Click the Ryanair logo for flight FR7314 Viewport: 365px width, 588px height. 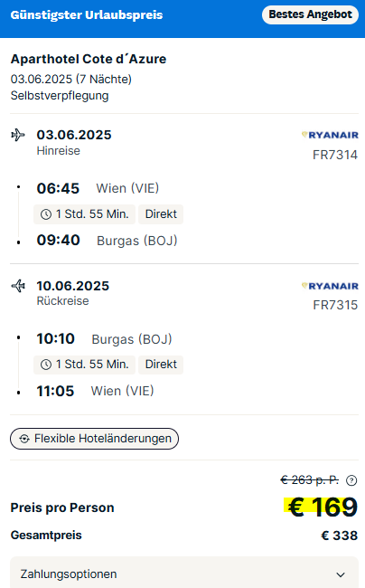[x=330, y=135]
